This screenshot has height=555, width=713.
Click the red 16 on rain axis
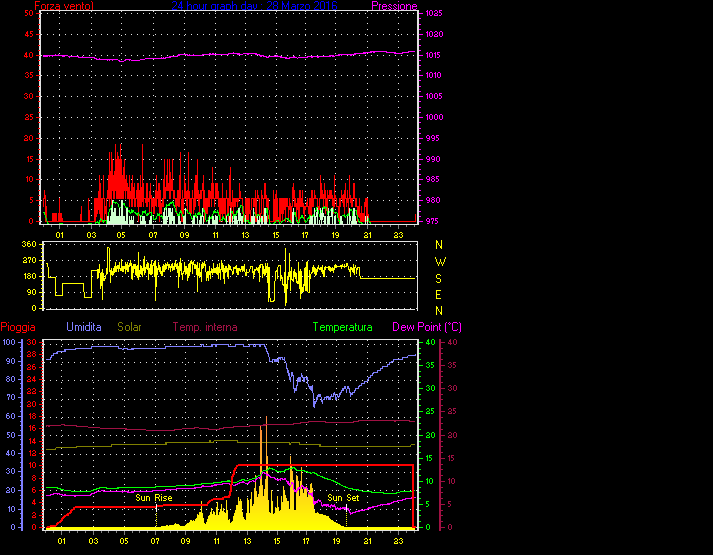pyautogui.click(x=32, y=429)
